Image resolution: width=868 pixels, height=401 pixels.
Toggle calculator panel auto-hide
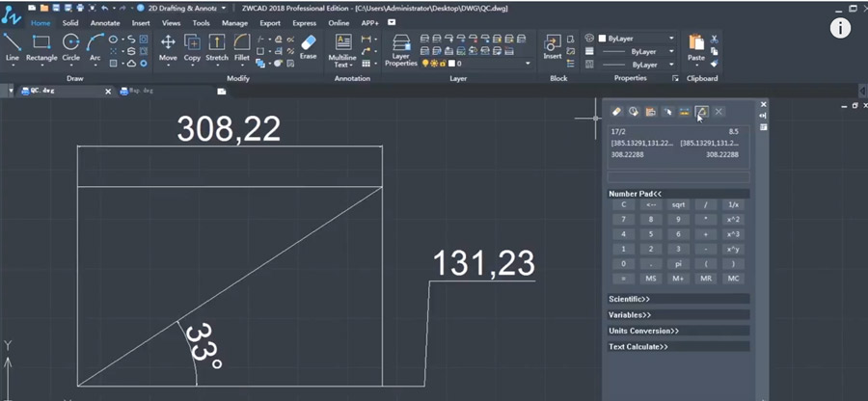coord(764,116)
